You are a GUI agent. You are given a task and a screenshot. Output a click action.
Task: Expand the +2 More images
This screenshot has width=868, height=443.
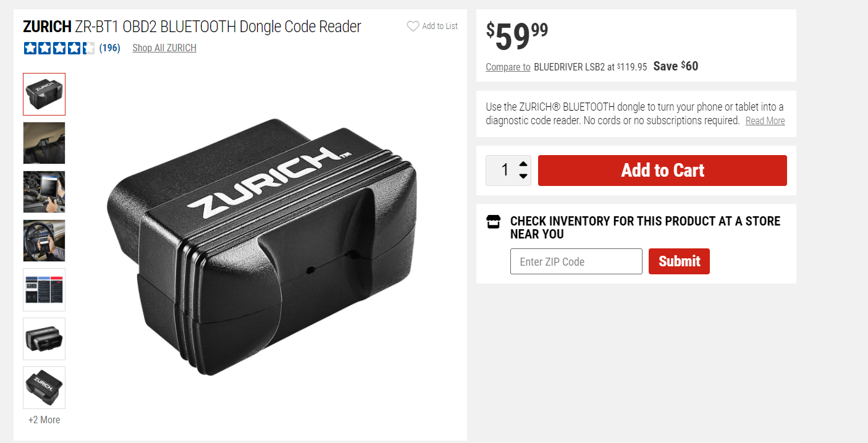(x=44, y=420)
